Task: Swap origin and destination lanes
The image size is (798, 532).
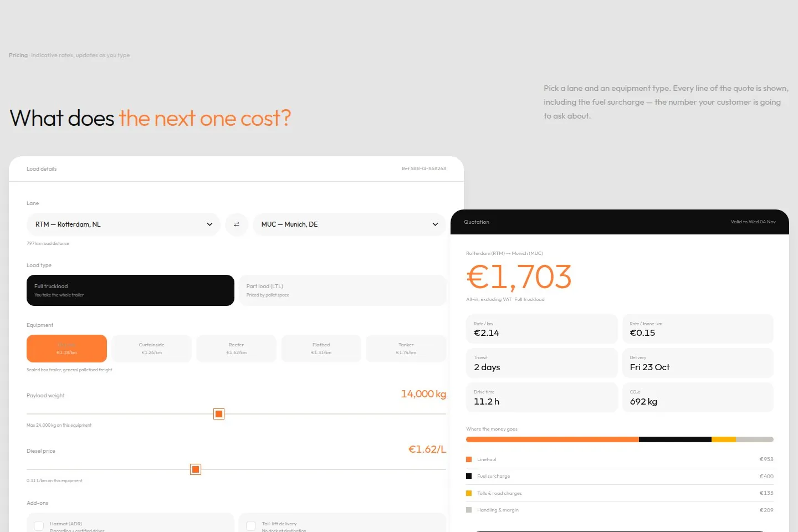Action: [x=237, y=224]
